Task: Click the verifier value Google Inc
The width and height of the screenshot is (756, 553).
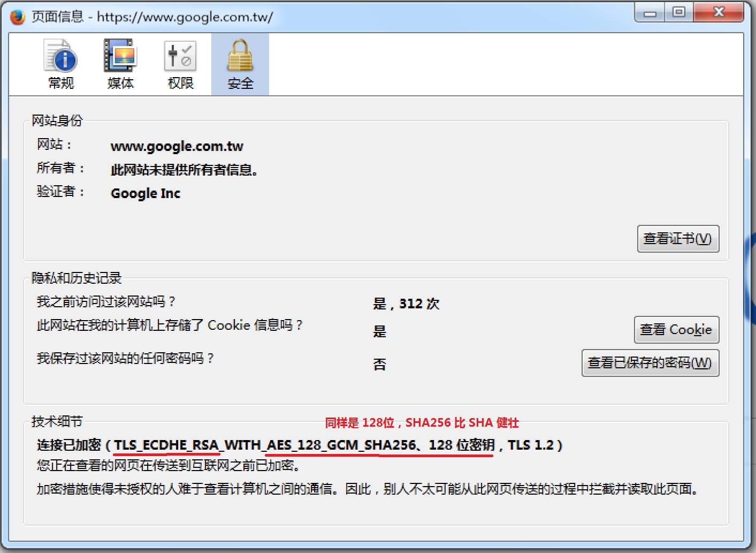Action: (x=146, y=193)
